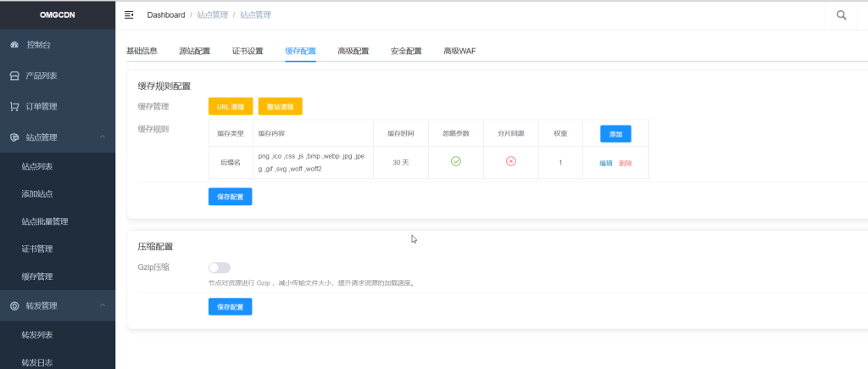This screenshot has height=369, width=868.
Task: Open 产品列表 from the sidebar
Action: 41,75
